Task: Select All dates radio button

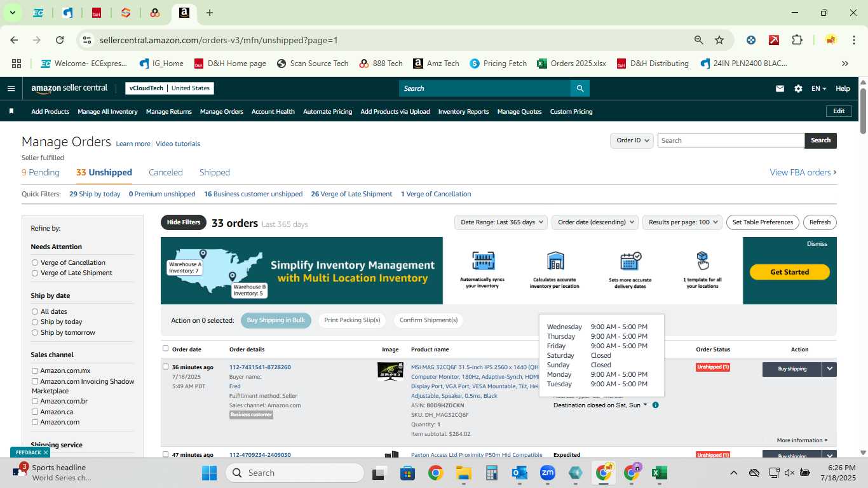Action: (35, 311)
